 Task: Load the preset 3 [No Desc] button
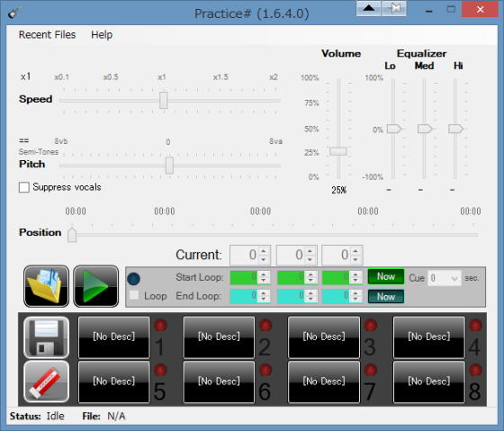point(324,337)
